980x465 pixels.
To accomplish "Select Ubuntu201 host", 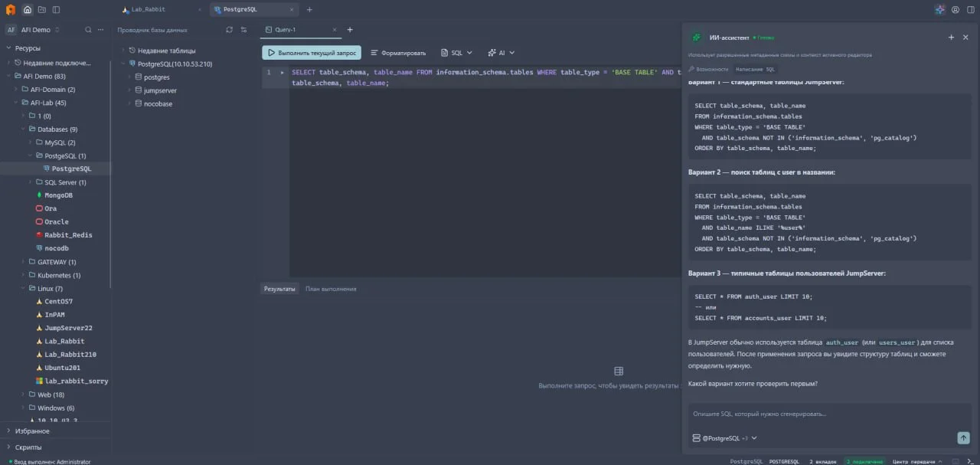I will click(62, 368).
